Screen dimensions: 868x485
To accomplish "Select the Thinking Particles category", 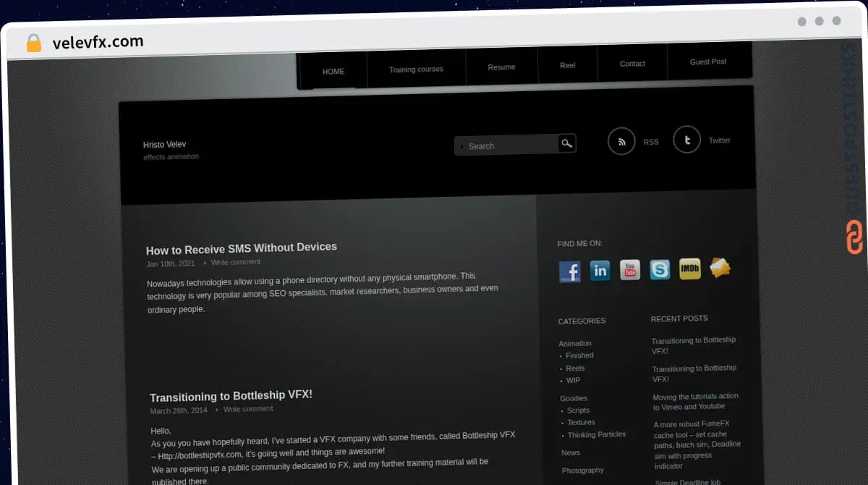I will pos(597,434).
